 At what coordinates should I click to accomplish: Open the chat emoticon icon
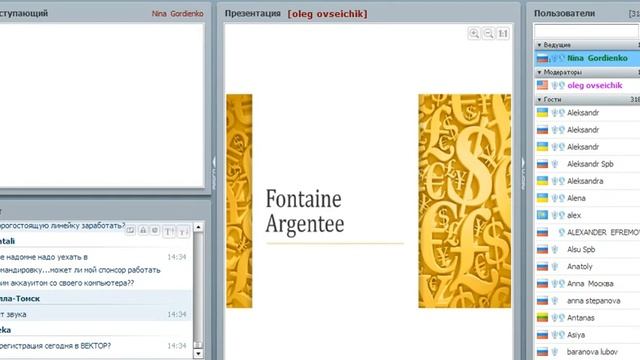(x=155, y=231)
